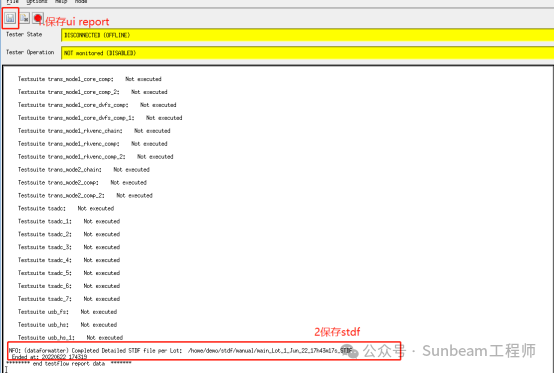
Task: Select the 'Testsuite usb_hs_1:' line
Action: click(x=70, y=338)
